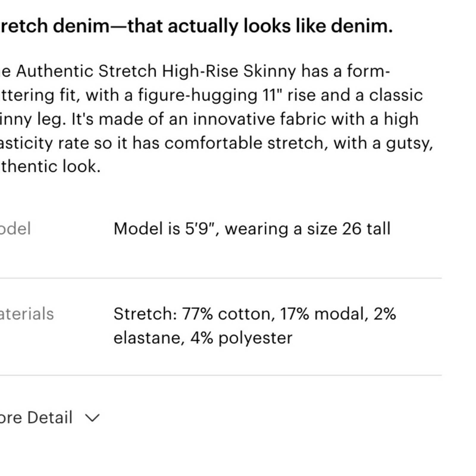Select the Model row label
The image size is (476, 476).
point(15,229)
